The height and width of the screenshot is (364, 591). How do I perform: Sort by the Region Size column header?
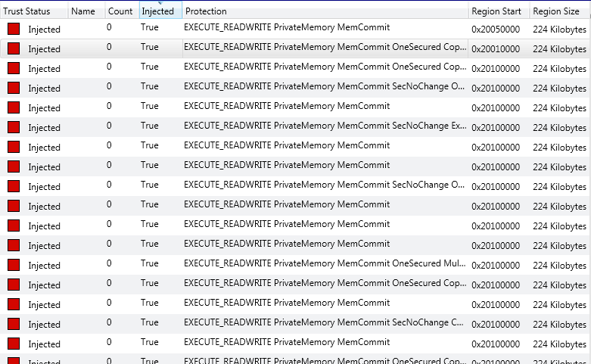560,11
